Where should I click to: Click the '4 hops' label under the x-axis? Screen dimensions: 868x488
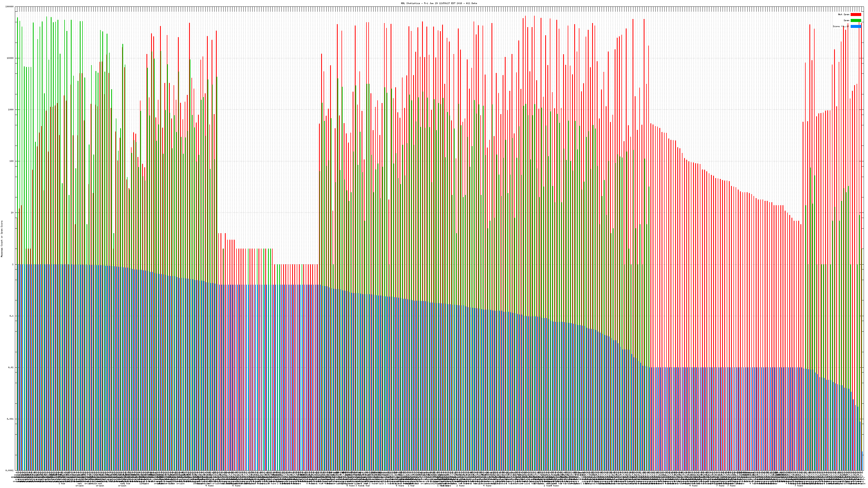[209, 486]
